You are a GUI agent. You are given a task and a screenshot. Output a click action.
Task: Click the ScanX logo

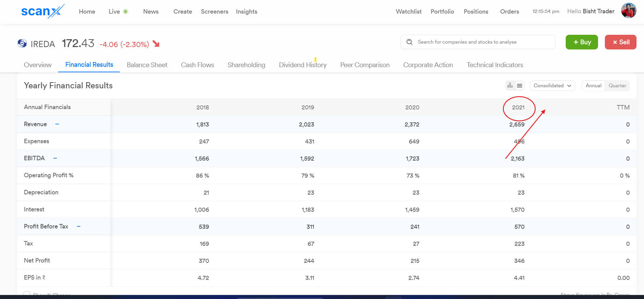43,11
